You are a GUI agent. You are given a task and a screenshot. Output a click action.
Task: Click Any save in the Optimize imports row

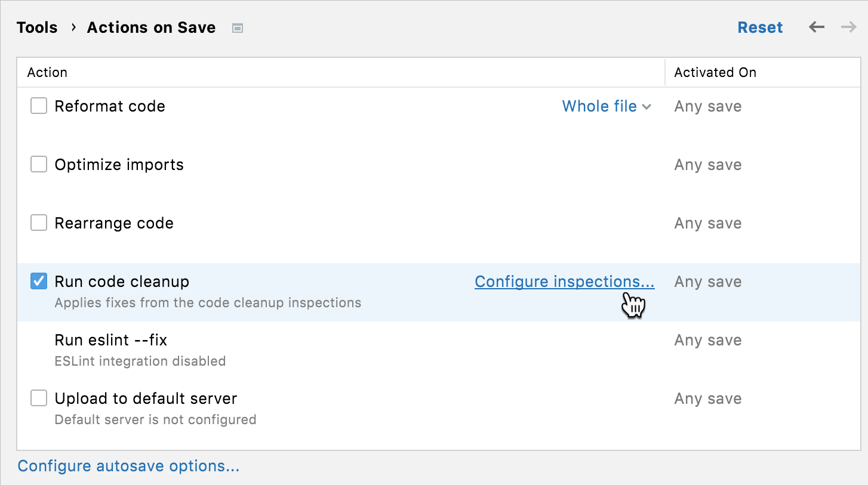click(707, 165)
